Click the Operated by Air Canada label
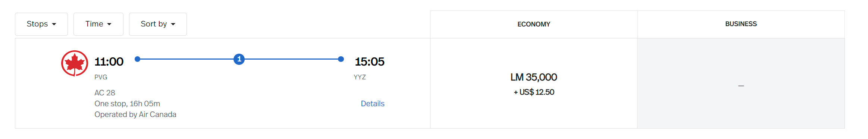868x139 pixels. pyautogui.click(x=135, y=114)
